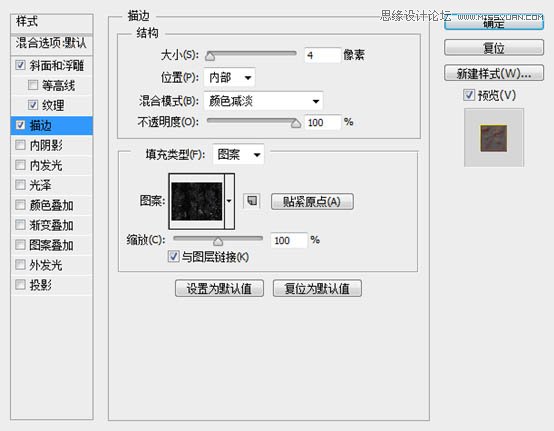
Task: Open the 混合模式(B) dropdown
Action: coord(263,101)
